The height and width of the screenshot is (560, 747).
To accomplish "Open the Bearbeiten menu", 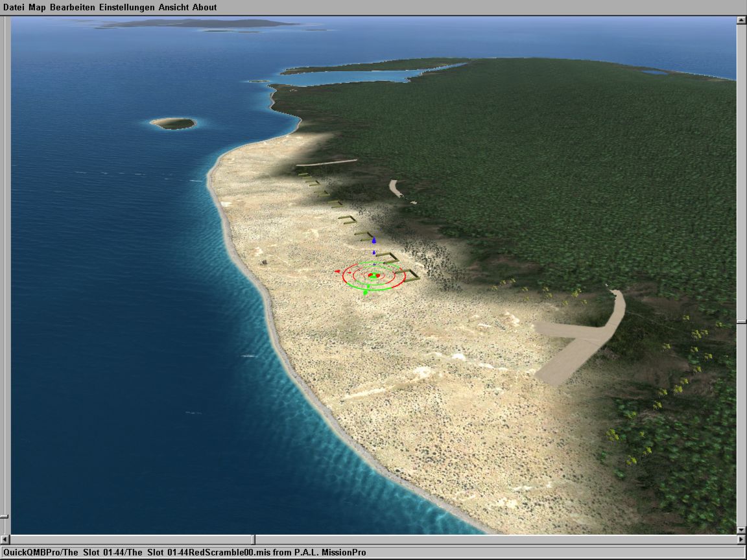I will click(x=73, y=7).
